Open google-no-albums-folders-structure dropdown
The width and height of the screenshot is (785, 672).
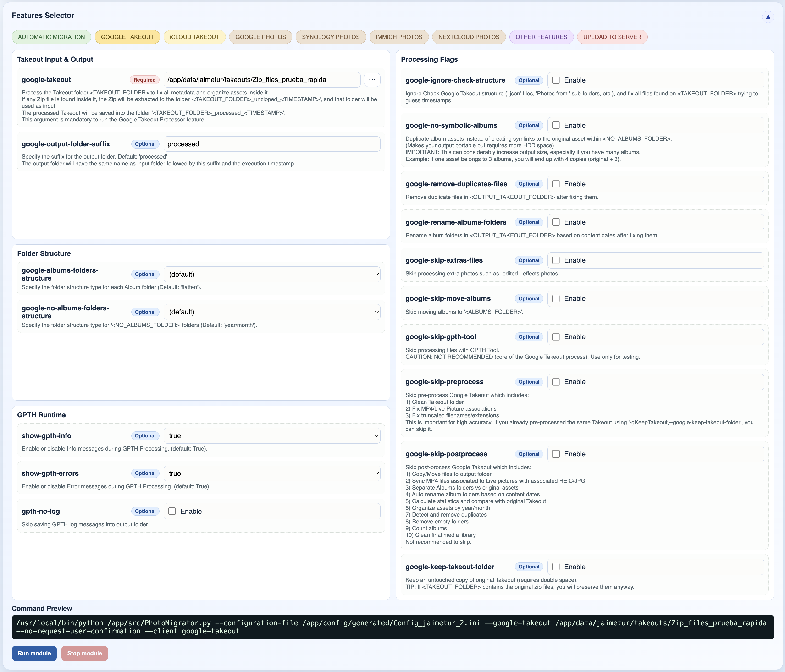point(272,312)
